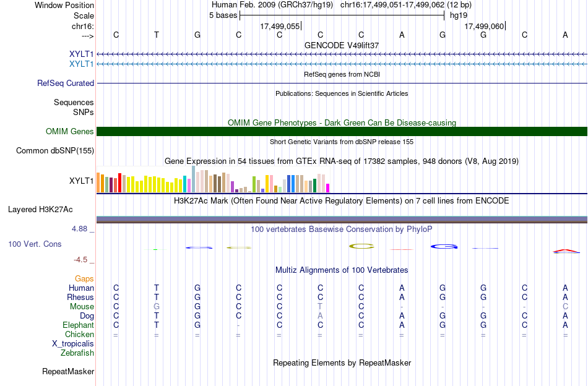Click the olive C PhyloP logo glyph
This screenshot has height=386, width=588.
(361, 246)
